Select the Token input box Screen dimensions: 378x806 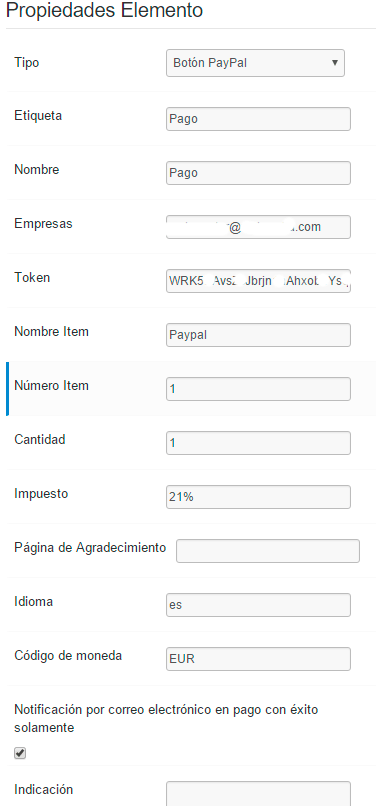pos(258,281)
